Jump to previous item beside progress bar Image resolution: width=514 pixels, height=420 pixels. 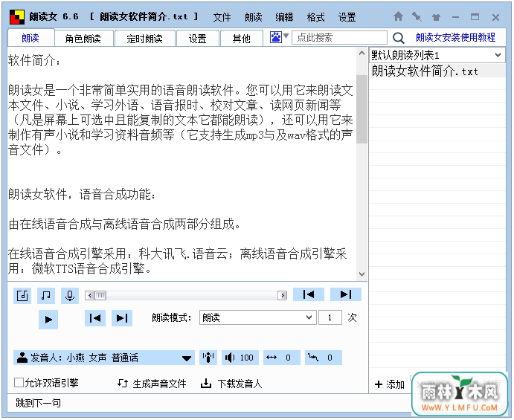(309, 294)
